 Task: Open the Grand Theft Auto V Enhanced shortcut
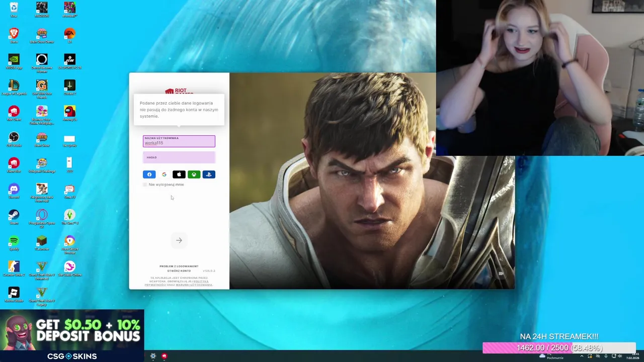(x=42, y=270)
